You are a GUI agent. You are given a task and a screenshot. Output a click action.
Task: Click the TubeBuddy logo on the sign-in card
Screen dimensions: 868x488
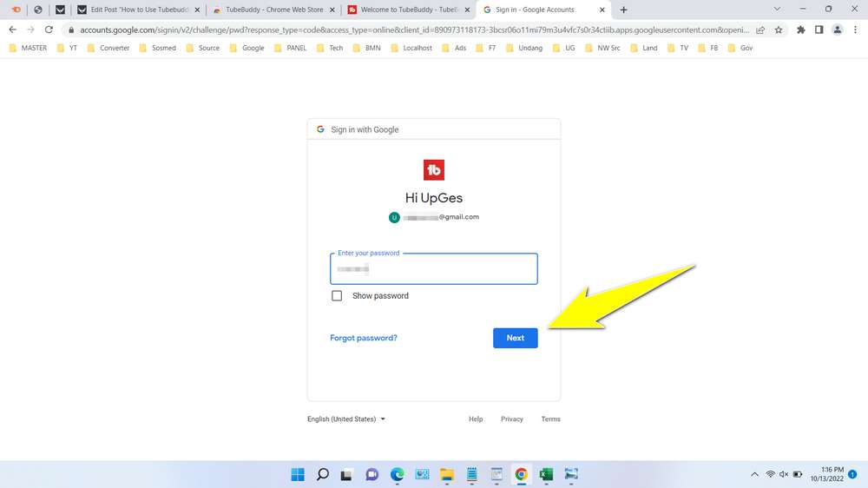click(x=433, y=170)
